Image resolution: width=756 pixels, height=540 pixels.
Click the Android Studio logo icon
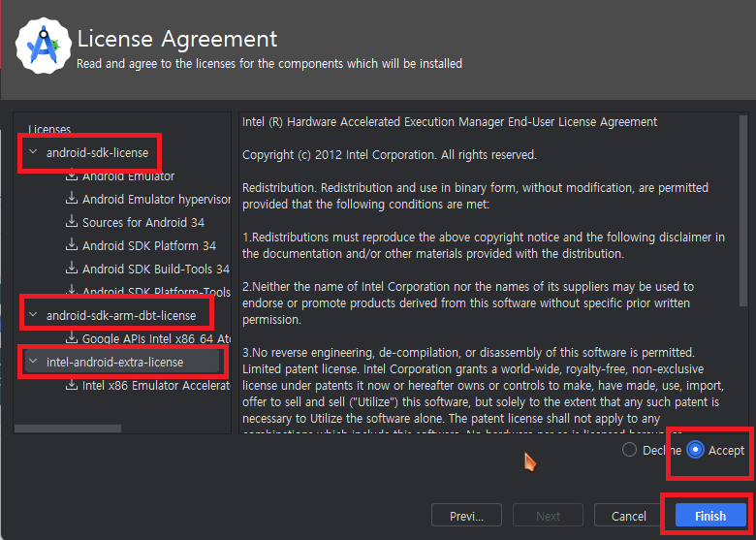pyautogui.click(x=44, y=46)
